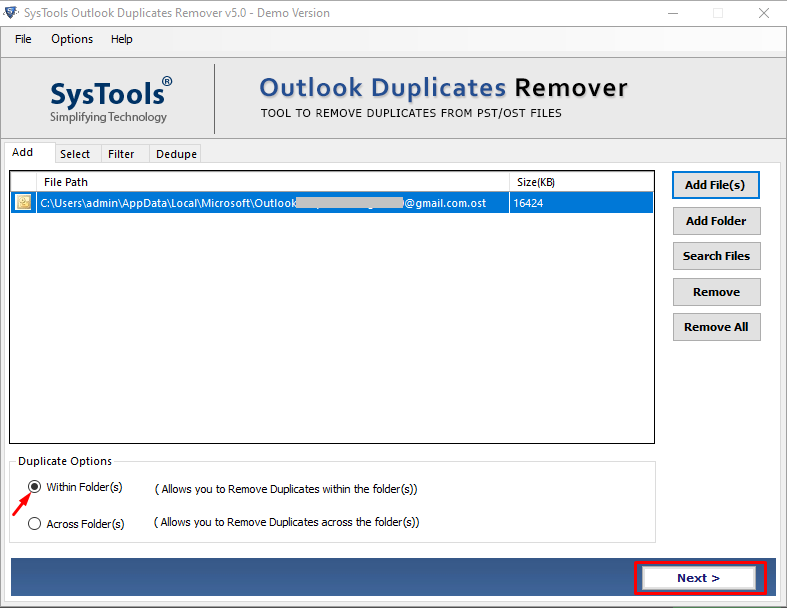Click the SysTools app icon in title bar
This screenshot has width=787, height=608.
click(x=11, y=13)
